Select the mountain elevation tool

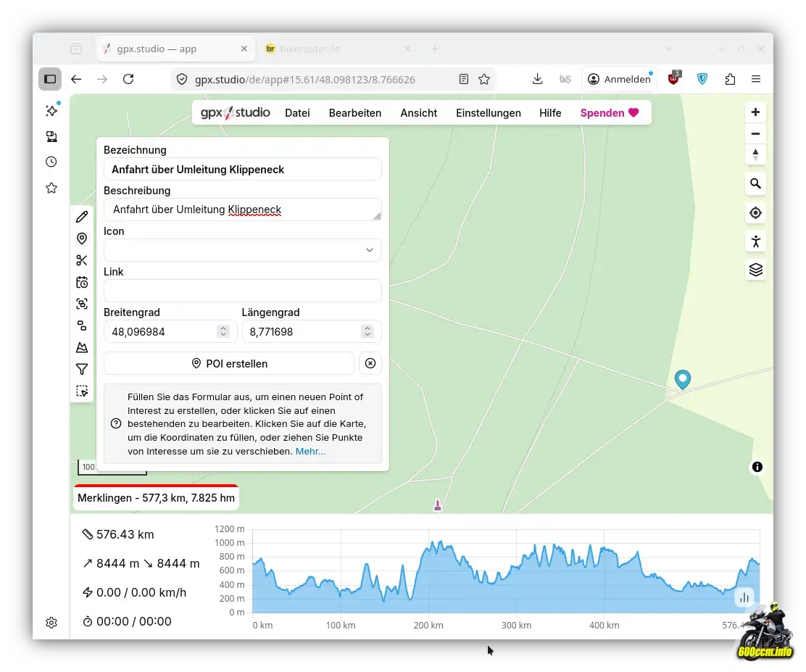(82, 347)
